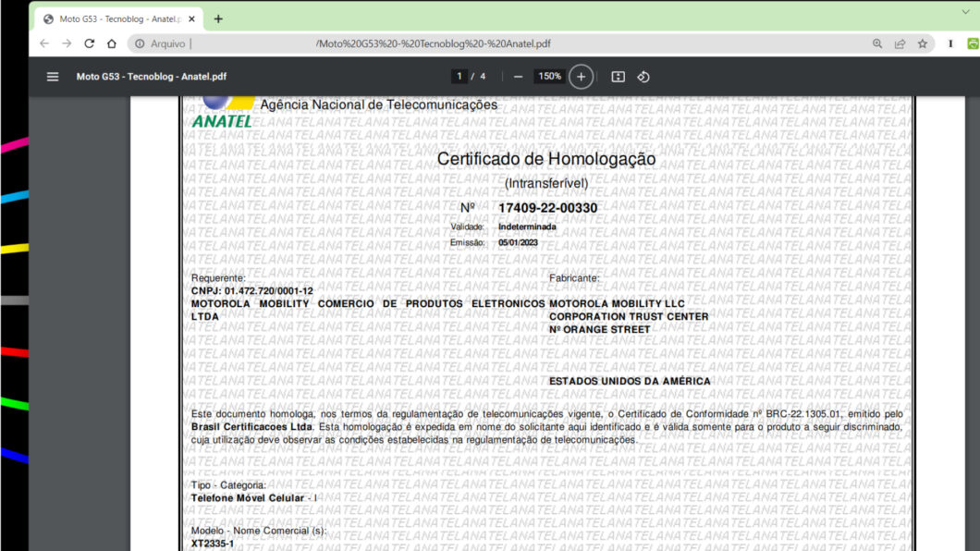Click the model XT2335-1 text
Viewport: 980px width, 551px height.
[213, 544]
